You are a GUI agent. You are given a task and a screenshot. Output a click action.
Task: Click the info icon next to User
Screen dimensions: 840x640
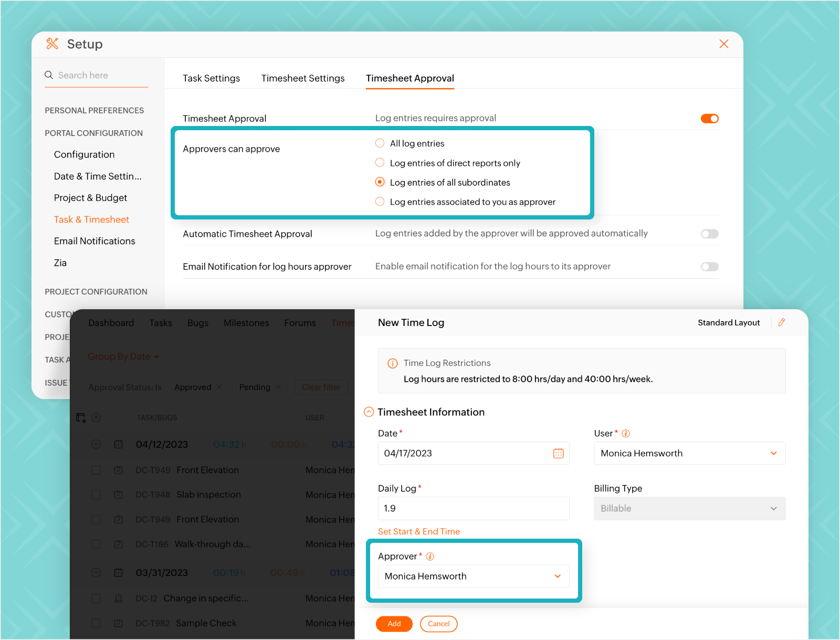pos(626,433)
